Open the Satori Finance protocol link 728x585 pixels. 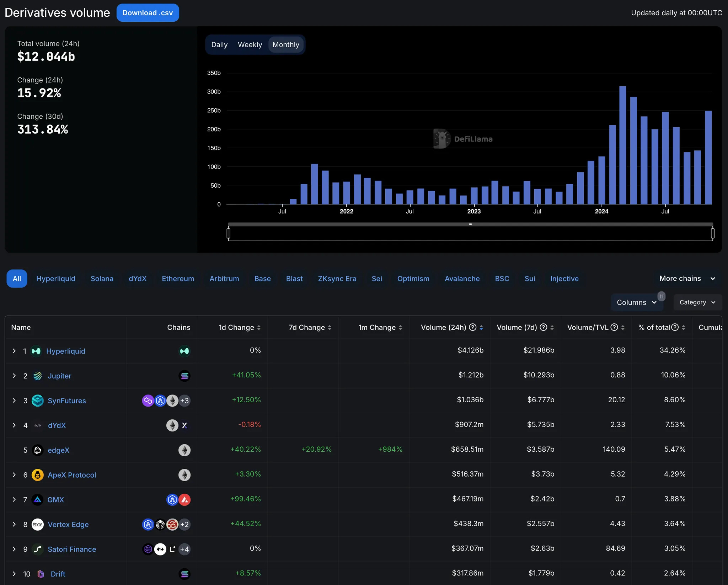[x=72, y=549]
